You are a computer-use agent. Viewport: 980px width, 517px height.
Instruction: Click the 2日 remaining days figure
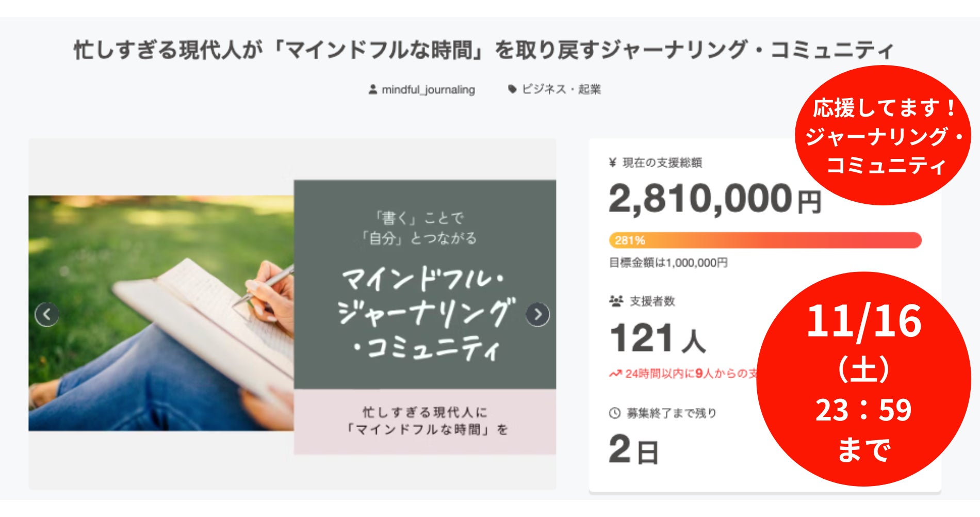[633, 449]
